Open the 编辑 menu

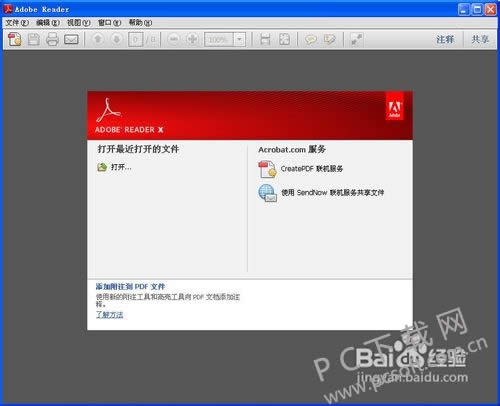point(48,23)
